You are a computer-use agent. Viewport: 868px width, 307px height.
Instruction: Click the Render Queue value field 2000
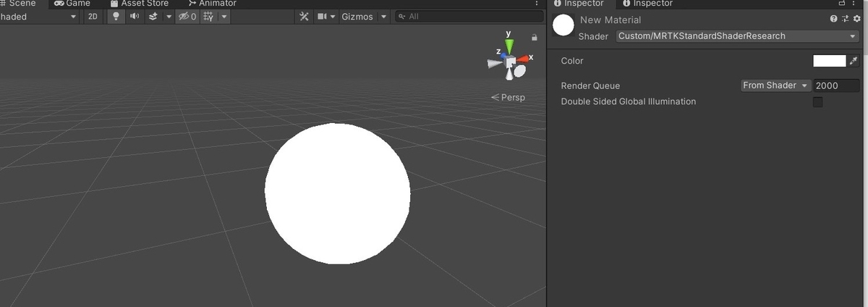tap(837, 85)
